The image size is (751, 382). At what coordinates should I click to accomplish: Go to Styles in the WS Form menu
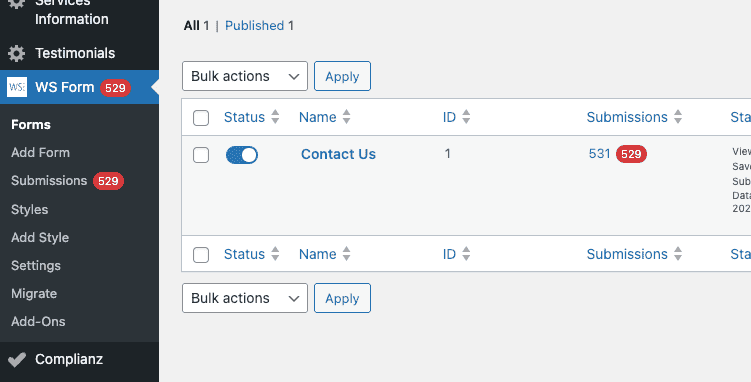[30, 210]
